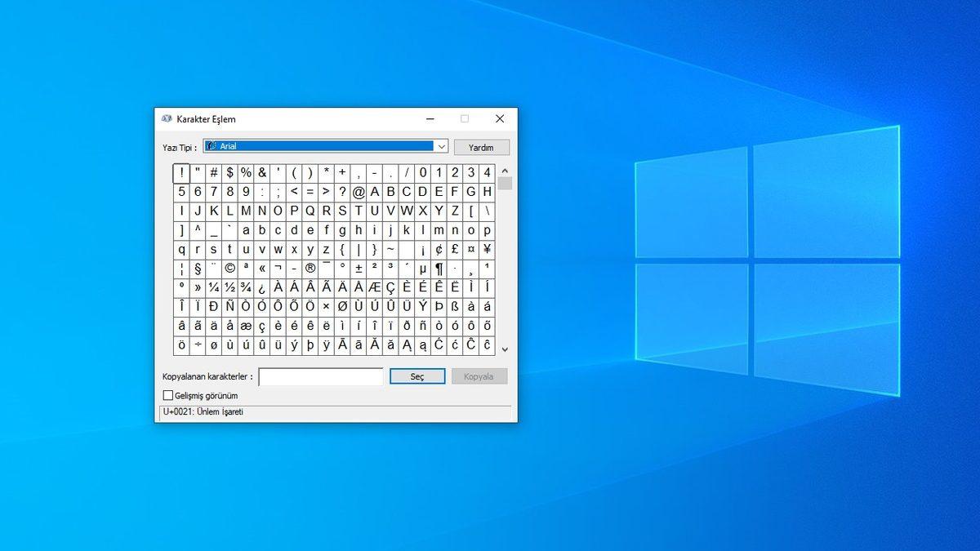
Task: Click inside the Kopyalanan karakterler field
Action: [321, 376]
